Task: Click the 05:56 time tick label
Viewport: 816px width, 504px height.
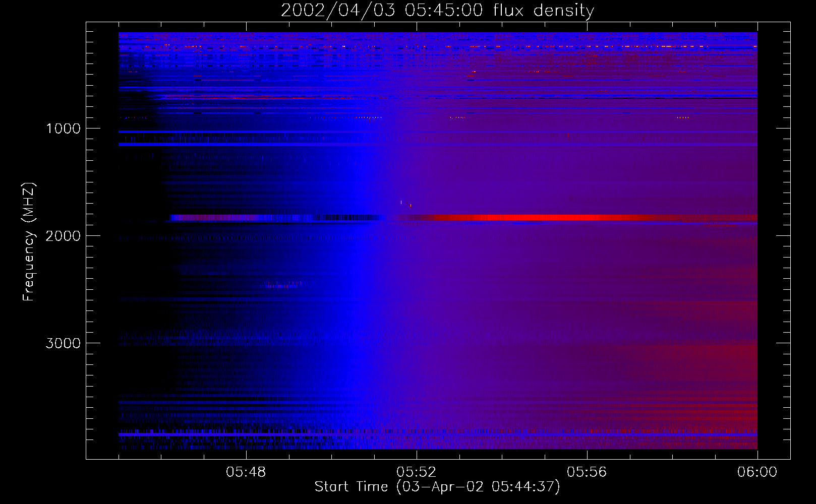Action: tap(587, 472)
